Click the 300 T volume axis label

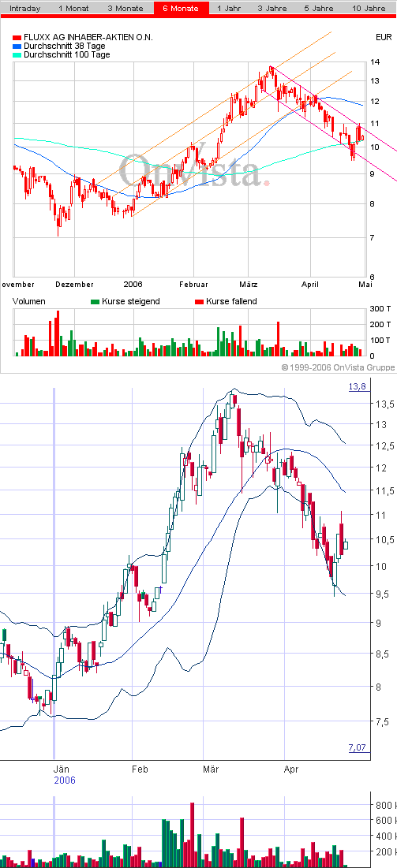point(380,309)
